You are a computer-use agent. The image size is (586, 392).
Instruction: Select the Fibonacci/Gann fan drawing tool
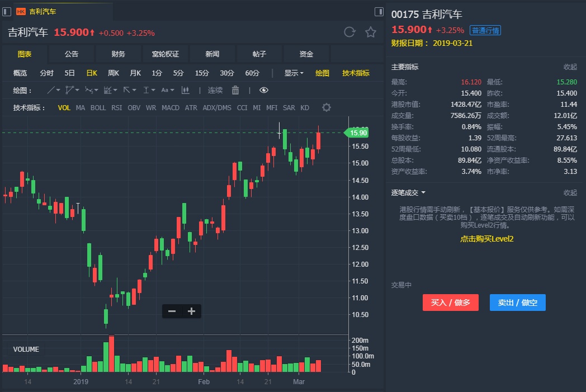point(107,90)
